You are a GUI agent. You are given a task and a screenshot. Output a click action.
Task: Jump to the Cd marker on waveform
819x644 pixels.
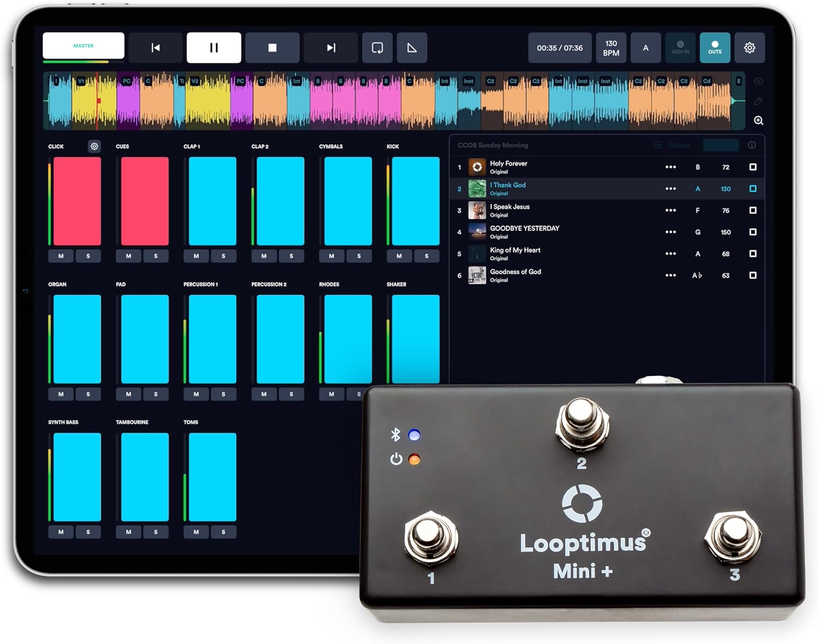click(707, 81)
